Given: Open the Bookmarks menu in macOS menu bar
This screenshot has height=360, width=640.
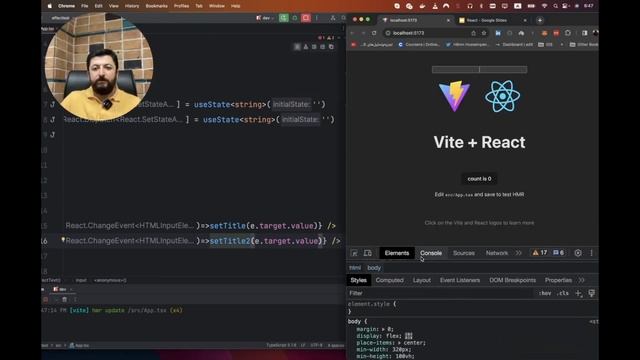Looking at the screenshot, I should [x=156, y=6].
